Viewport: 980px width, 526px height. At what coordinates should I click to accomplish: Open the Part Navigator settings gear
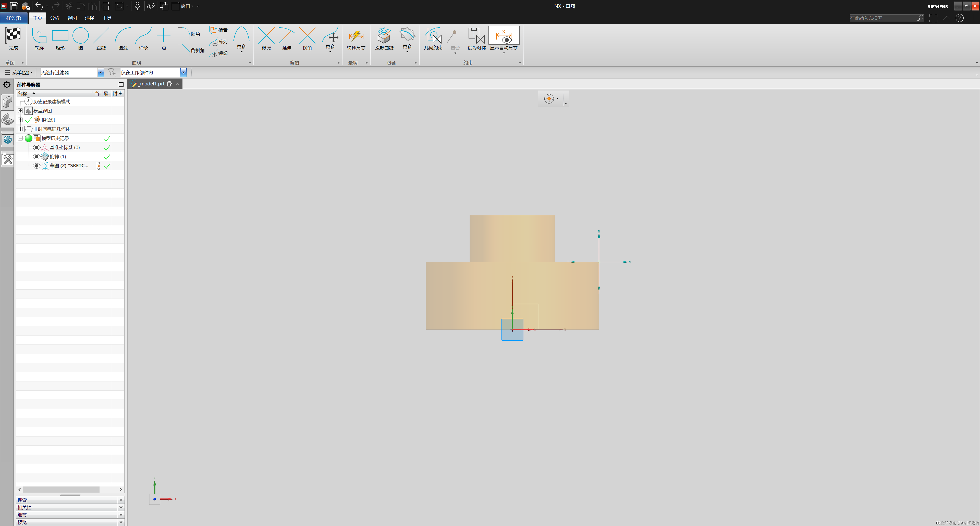click(x=7, y=84)
